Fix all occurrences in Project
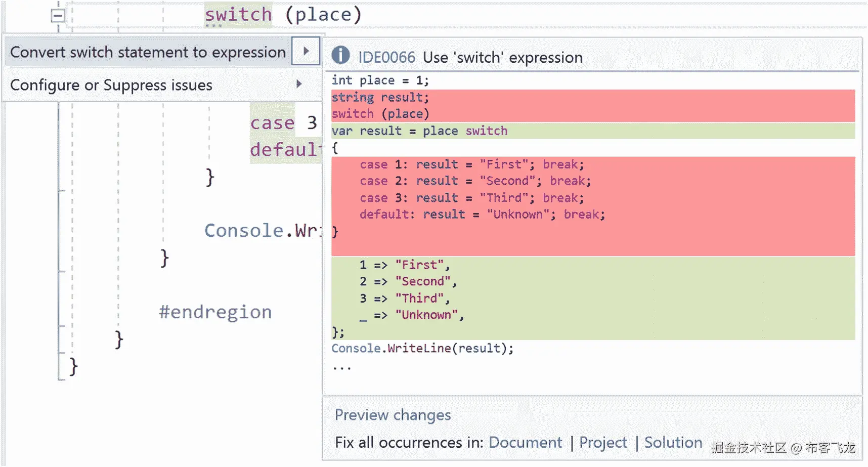 pos(603,443)
